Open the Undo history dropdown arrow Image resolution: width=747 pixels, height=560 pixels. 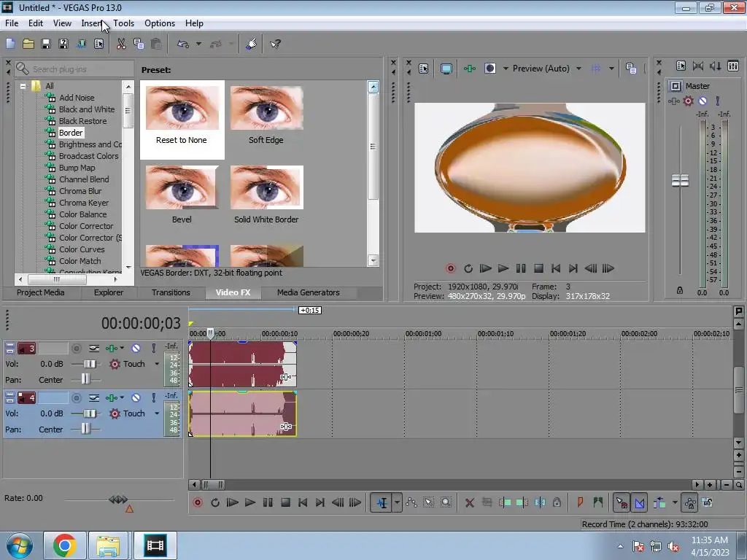[198, 44]
